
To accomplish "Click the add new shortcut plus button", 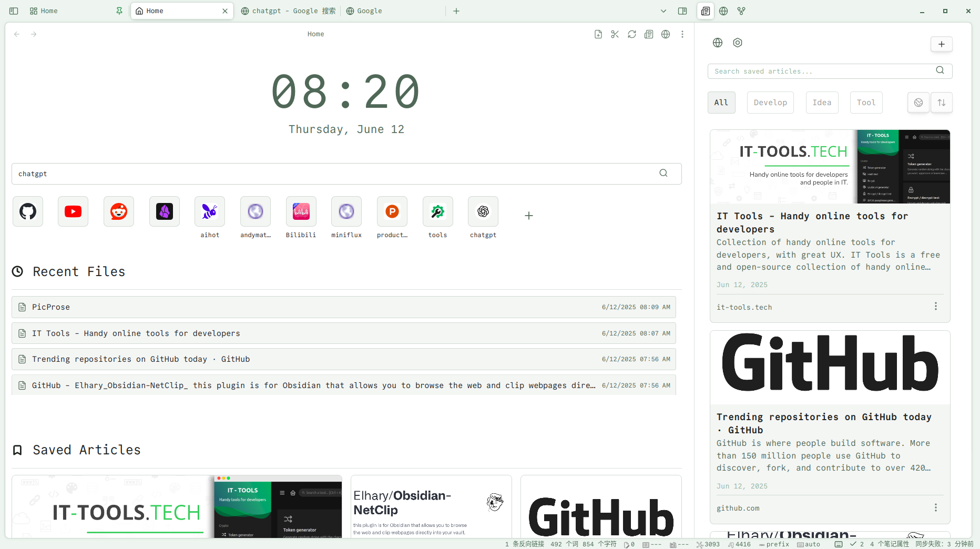I will pos(529,216).
